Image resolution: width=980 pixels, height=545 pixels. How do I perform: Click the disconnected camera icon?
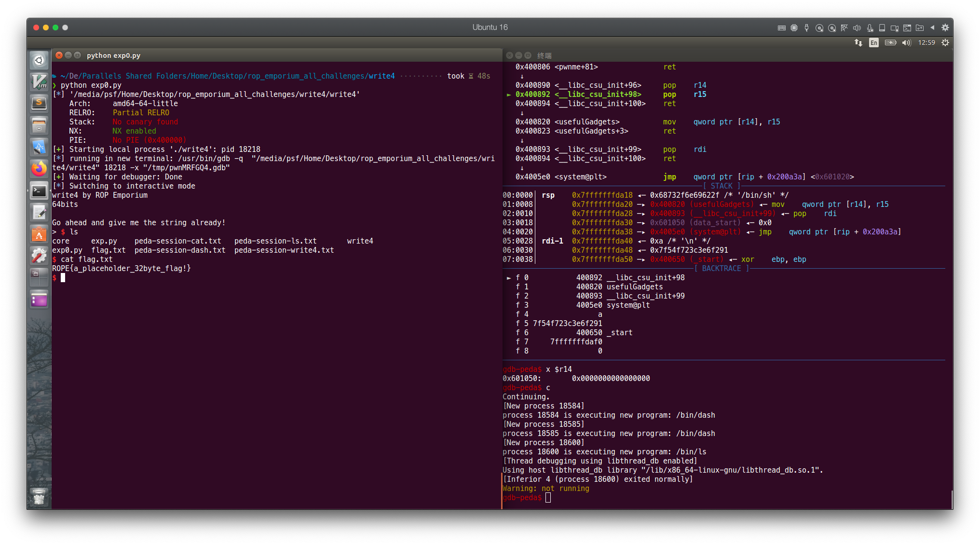tap(895, 27)
